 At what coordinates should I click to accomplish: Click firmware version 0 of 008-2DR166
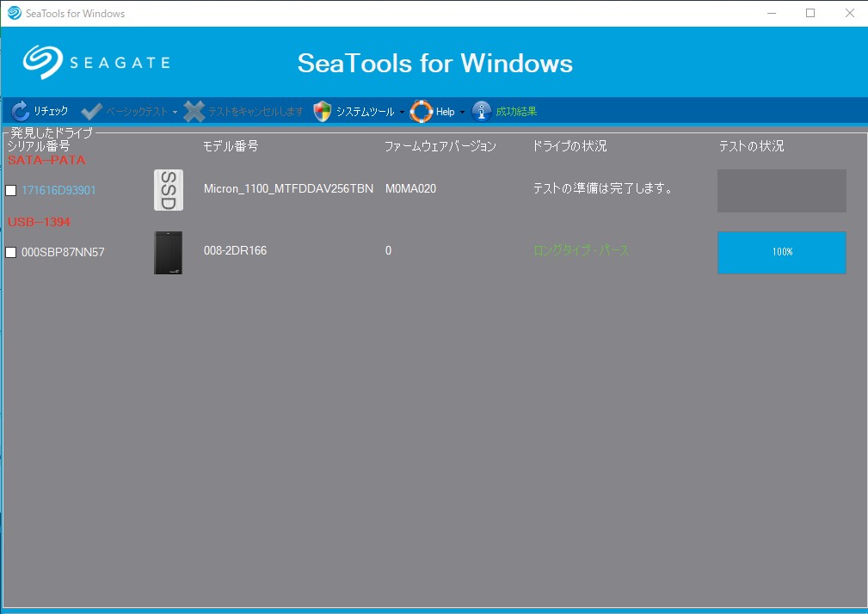[x=389, y=250]
